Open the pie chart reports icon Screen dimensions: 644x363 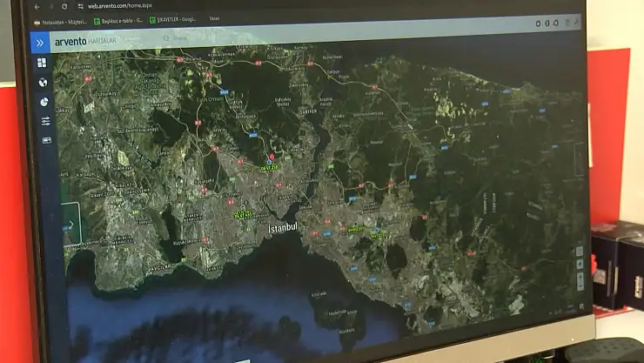(44, 102)
